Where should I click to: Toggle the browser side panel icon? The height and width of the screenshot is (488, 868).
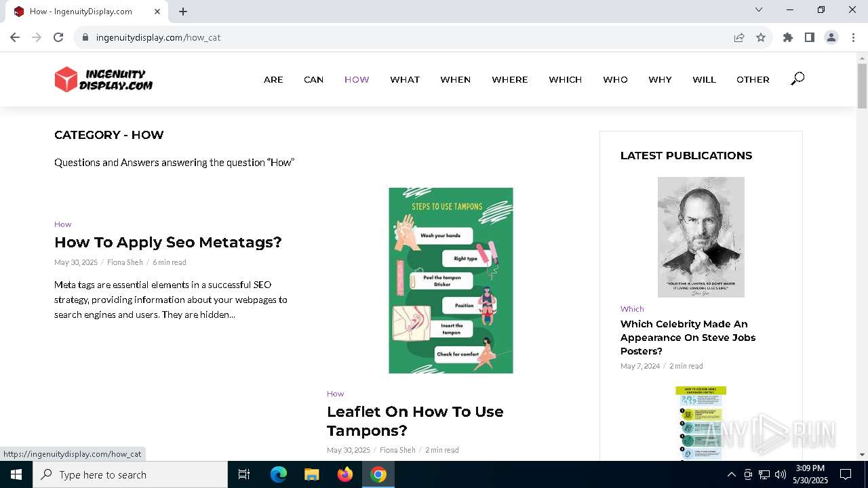tap(810, 37)
